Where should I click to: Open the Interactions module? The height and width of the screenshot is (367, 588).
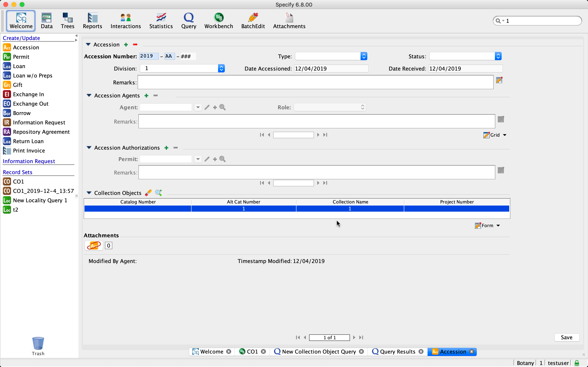point(126,21)
